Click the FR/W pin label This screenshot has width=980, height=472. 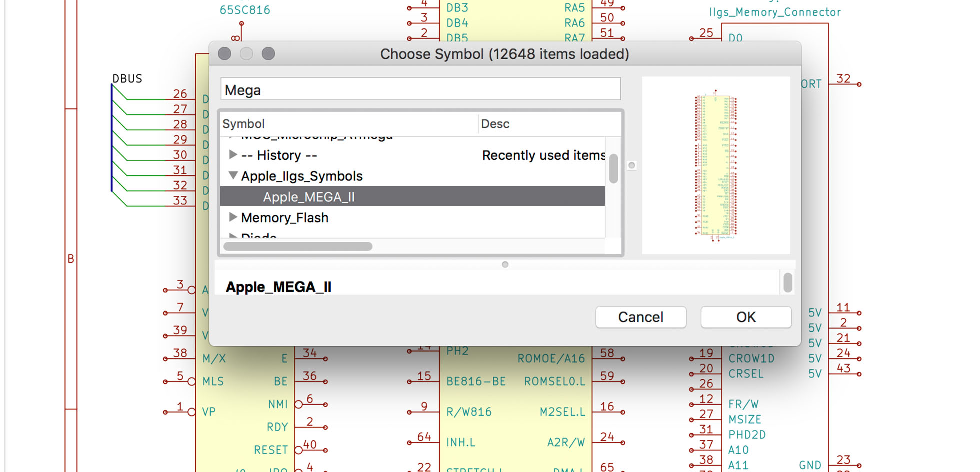[743, 404]
